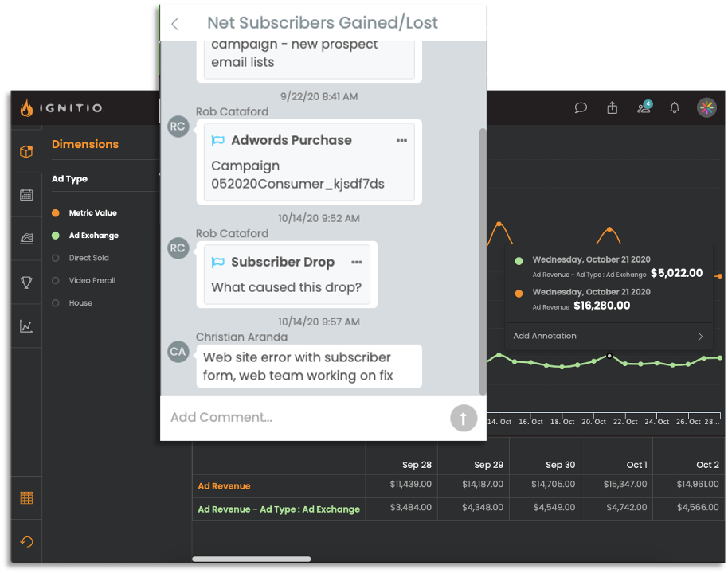Open Subscriber Drop annotation options menu
Screen dimensions: 728x573
click(x=357, y=262)
